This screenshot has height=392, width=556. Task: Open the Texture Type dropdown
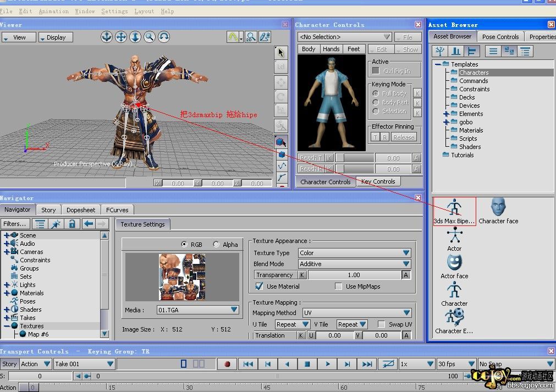pos(354,253)
